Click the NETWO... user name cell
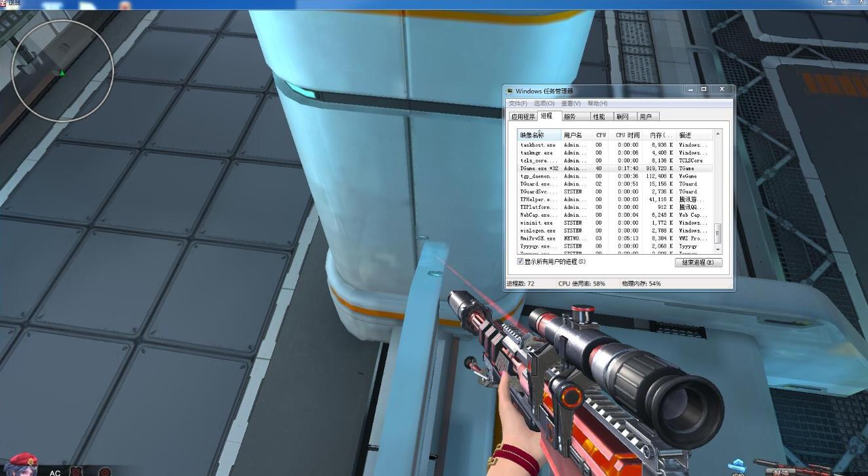This screenshot has width=868, height=476. pyautogui.click(x=575, y=238)
